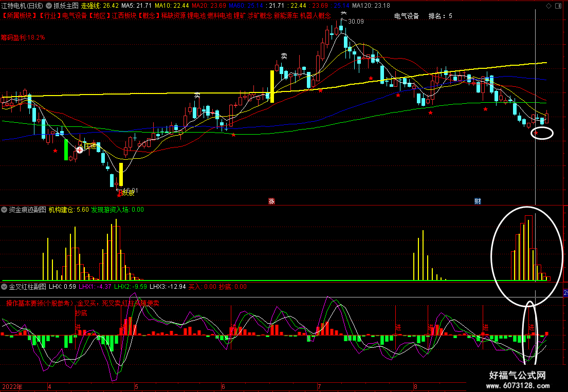Open the 锂电池 concept link
This screenshot has width=568, height=392.
196,15
